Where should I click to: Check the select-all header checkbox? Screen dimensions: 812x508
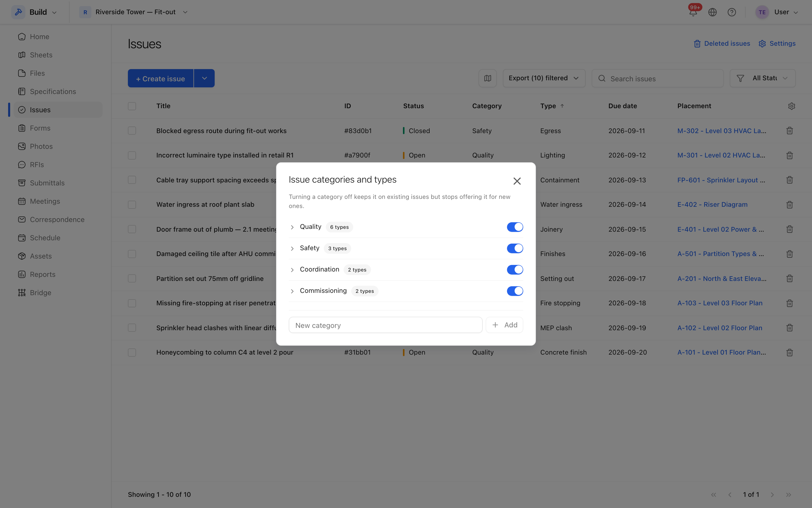click(132, 106)
